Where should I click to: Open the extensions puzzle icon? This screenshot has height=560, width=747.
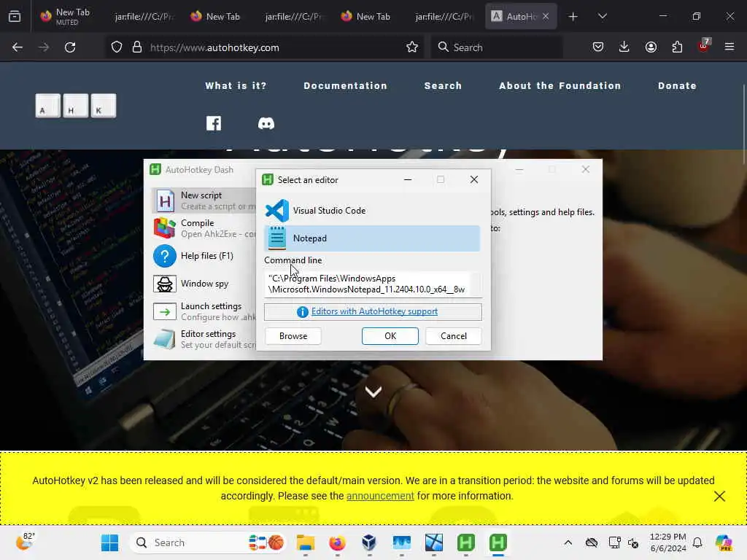tap(677, 47)
